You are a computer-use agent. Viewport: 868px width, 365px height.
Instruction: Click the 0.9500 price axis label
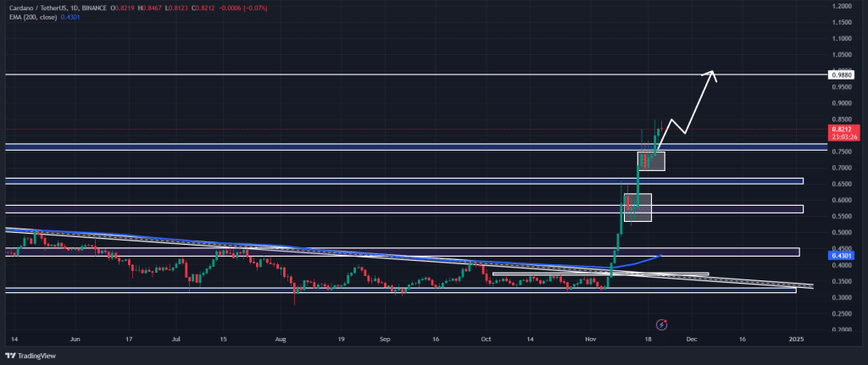coord(840,87)
